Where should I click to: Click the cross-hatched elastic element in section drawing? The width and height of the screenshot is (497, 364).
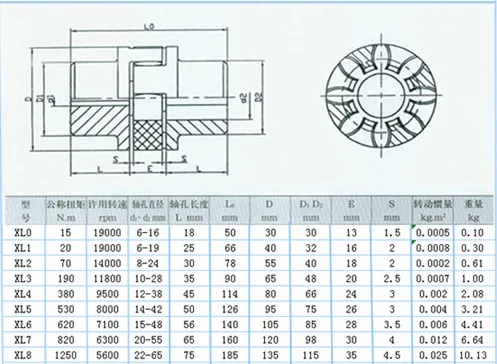click(x=149, y=136)
